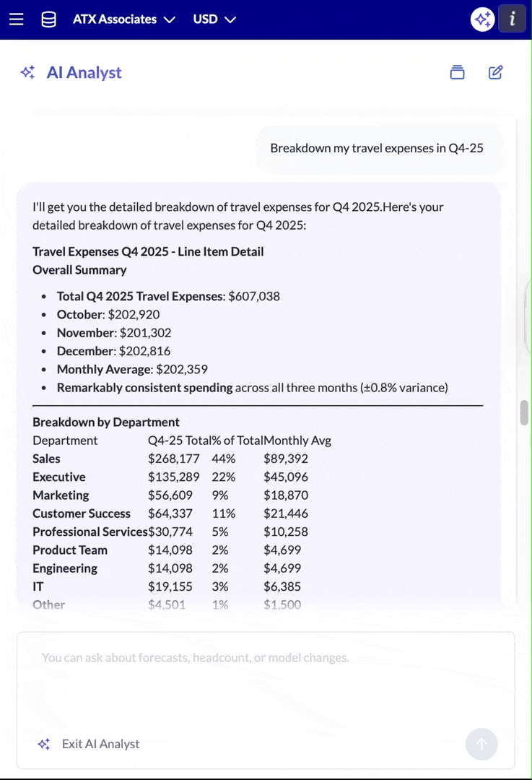532x780 pixels.
Task: Click the Breakdown by Department heading
Action: (106, 422)
